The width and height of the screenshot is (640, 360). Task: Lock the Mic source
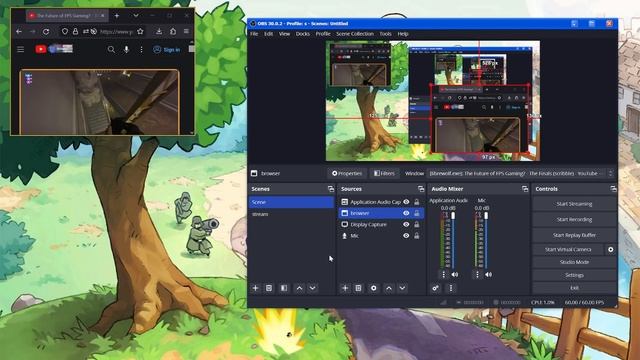(417, 236)
